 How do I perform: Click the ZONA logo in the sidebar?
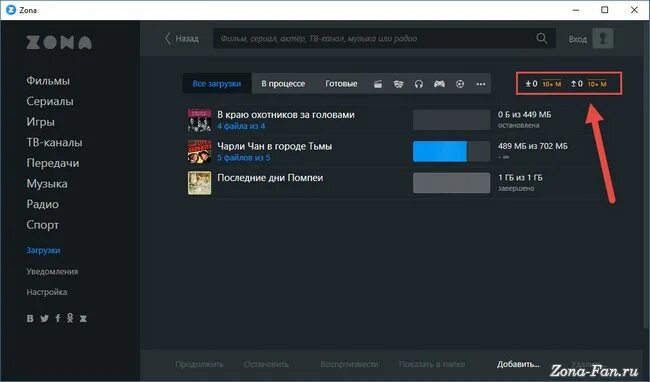[x=59, y=43]
